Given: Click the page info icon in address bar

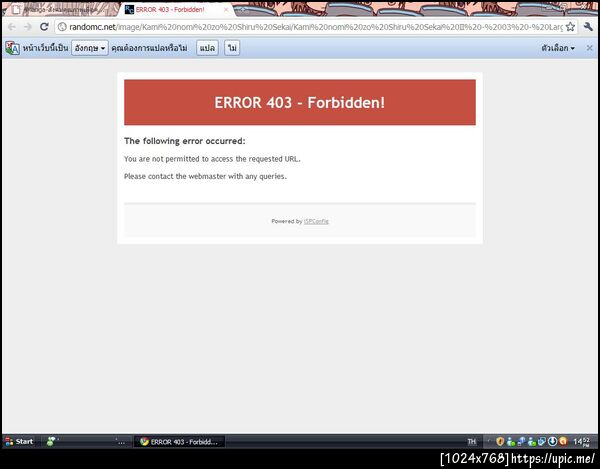Looking at the screenshot, I should pyautogui.click(x=62, y=27).
